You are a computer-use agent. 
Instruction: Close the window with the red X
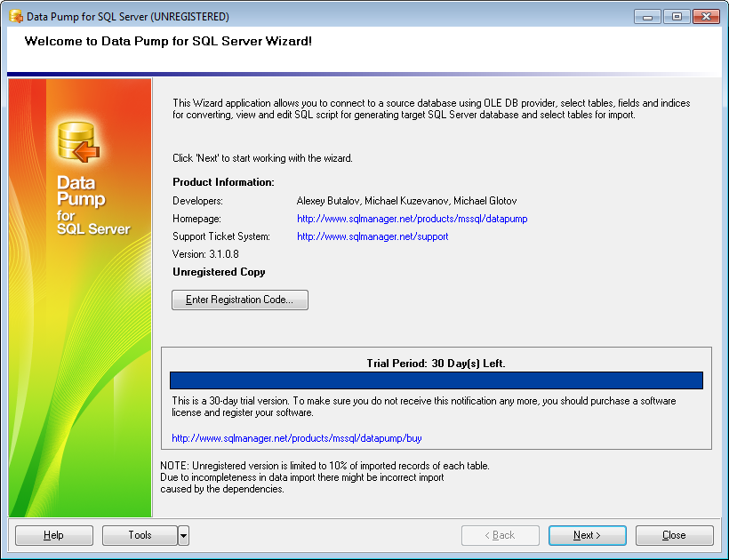706,17
